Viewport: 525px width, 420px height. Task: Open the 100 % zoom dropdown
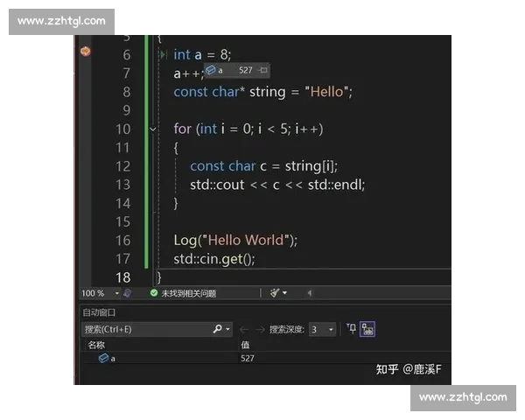[x=117, y=293]
